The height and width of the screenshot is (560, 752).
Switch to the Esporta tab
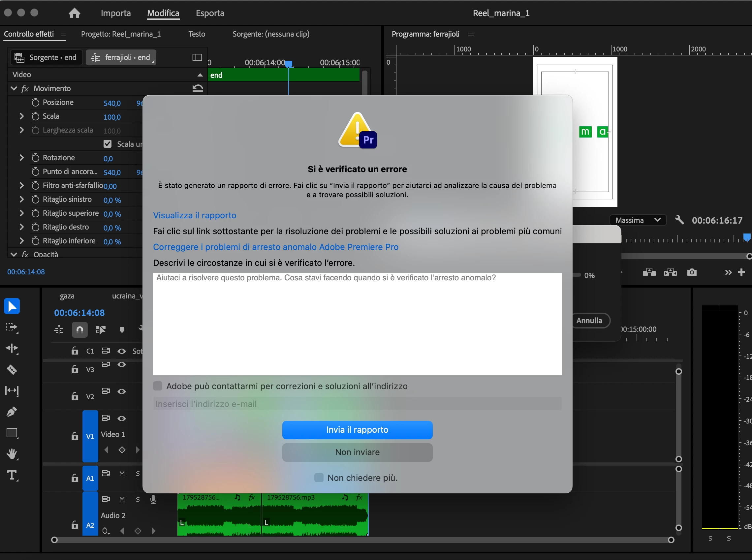(x=210, y=13)
